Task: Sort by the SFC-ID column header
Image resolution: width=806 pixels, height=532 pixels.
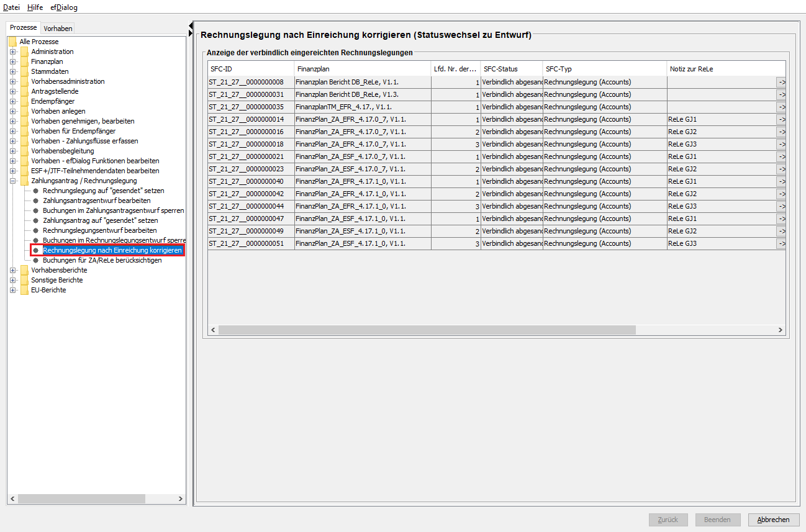Action: coord(251,69)
